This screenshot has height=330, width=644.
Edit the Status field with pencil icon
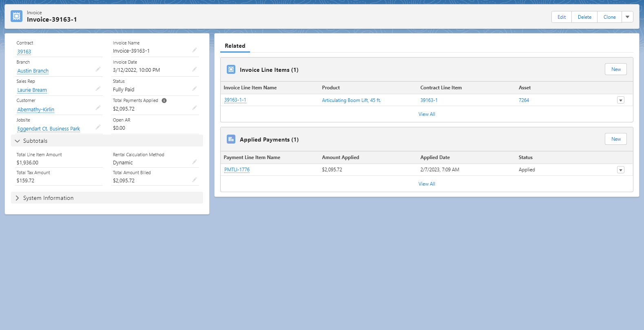pyautogui.click(x=195, y=89)
